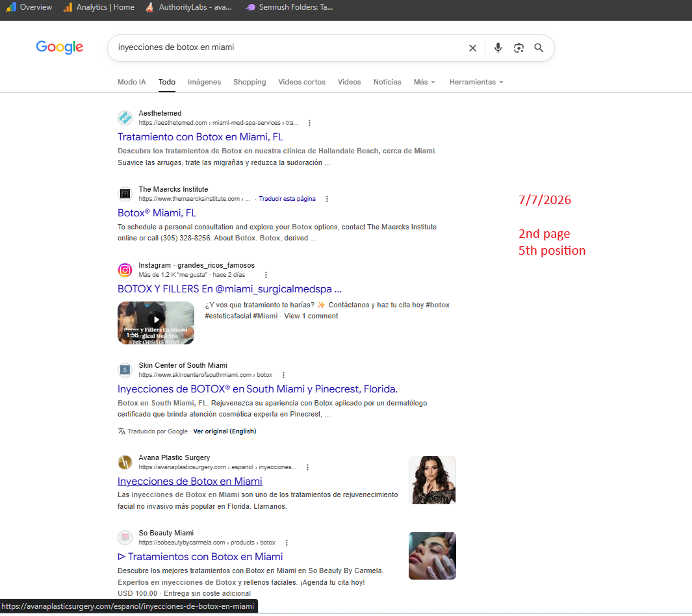This screenshot has height=616, width=692.
Task: Switch to Videos cortos tab
Action: click(x=302, y=82)
